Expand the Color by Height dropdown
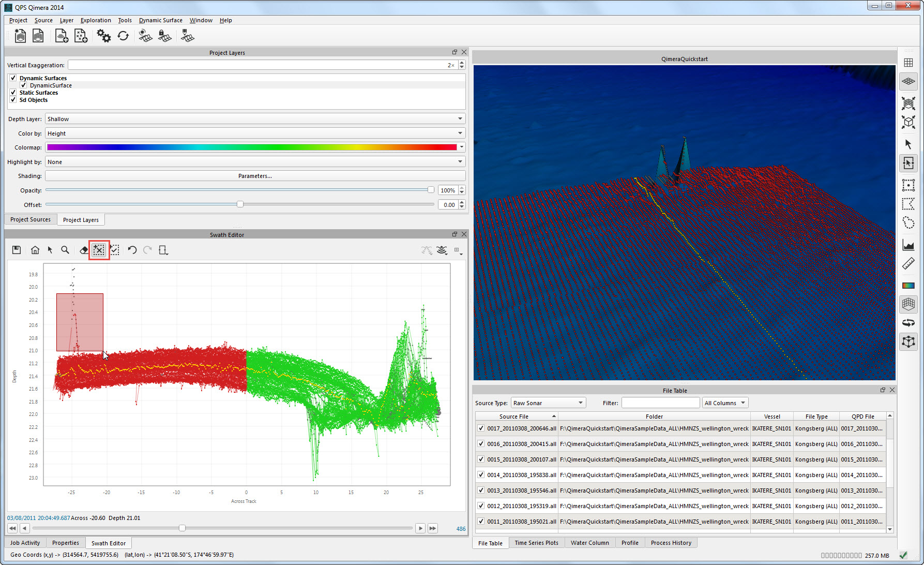Image resolution: width=924 pixels, height=565 pixels. (x=255, y=133)
